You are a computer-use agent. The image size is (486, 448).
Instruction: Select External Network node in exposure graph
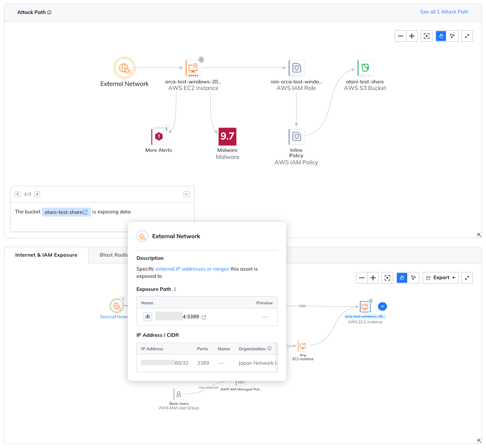117,306
